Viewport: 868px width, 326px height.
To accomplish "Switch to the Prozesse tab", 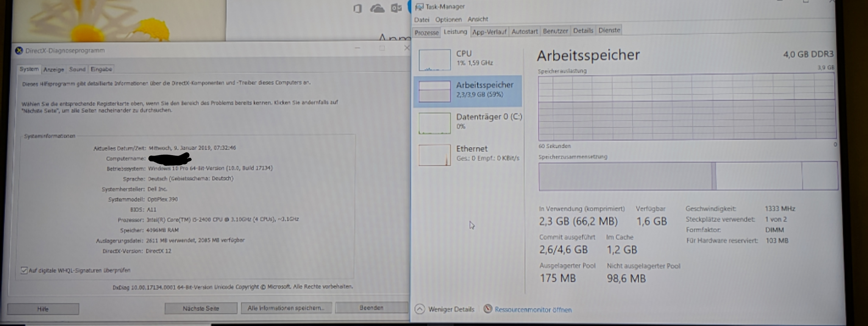I will pos(426,33).
